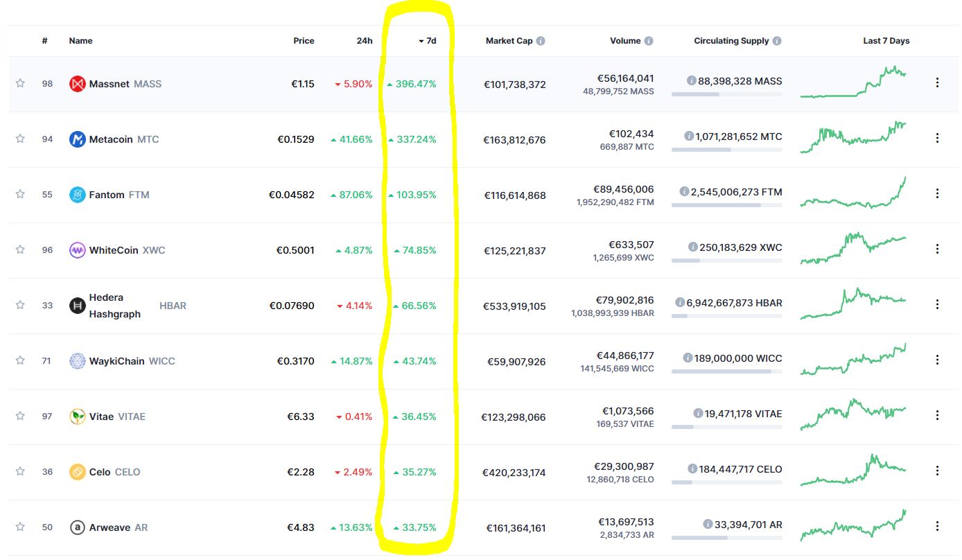Star Arweave to add to watchlist
Image resolution: width=962 pixels, height=560 pixels.
click(20, 527)
